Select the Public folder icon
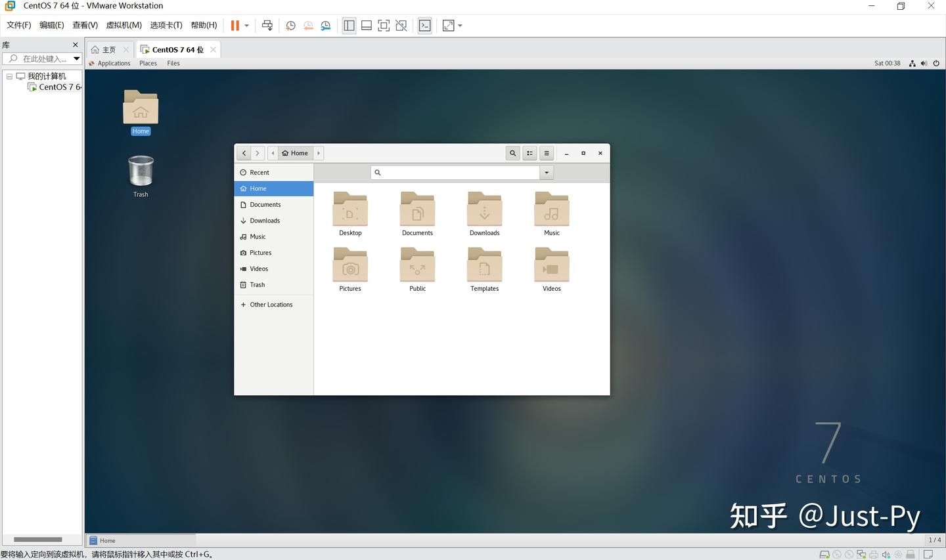The width and height of the screenshot is (946, 560). (x=418, y=270)
